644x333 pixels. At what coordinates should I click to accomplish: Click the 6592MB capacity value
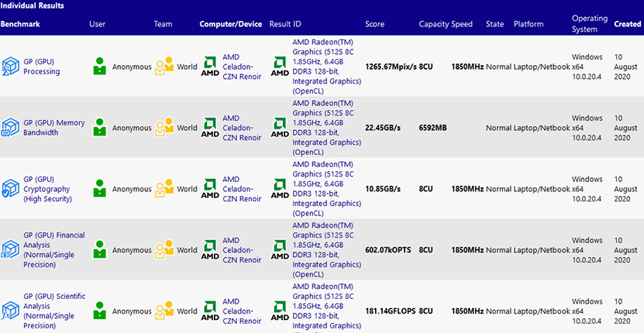tap(433, 128)
